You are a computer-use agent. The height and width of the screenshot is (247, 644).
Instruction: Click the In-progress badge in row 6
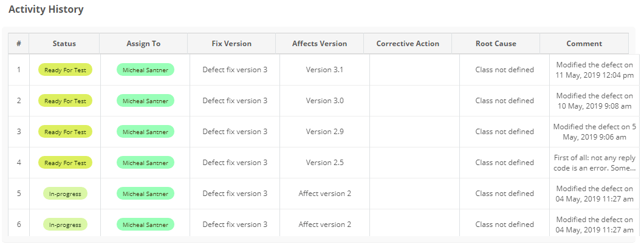[65, 225]
